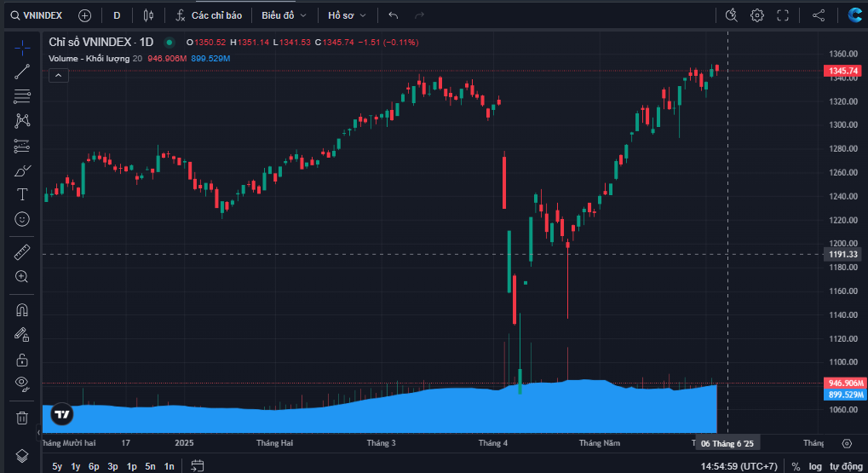Click the 06 Tháng 6 '25 date label
Viewport: 868px width, 473px height.
point(727,444)
